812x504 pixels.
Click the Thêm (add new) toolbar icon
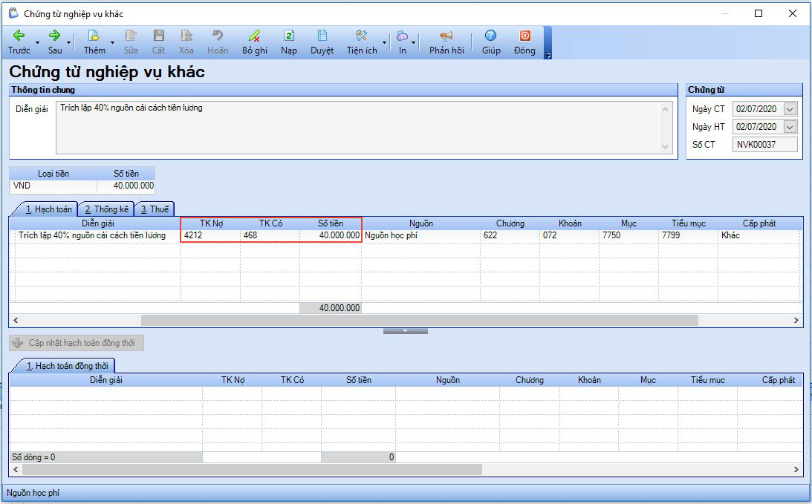[94, 36]
